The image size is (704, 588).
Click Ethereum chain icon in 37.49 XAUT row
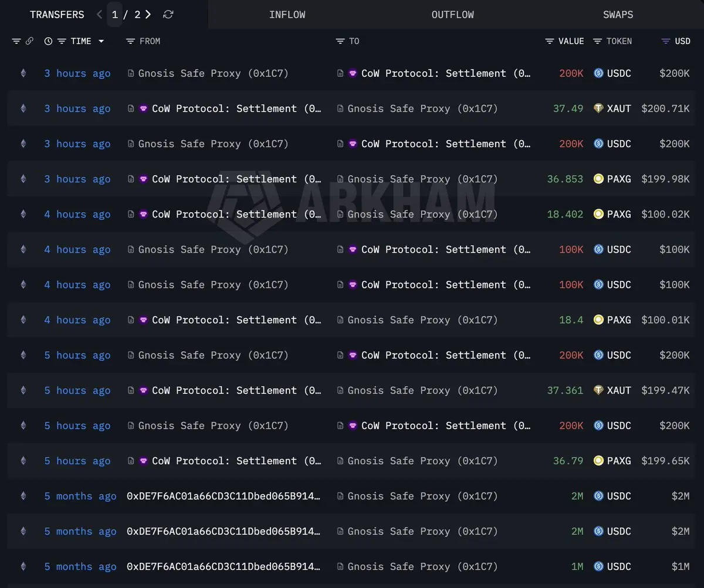pyautogui.click(x=23, y=108)
